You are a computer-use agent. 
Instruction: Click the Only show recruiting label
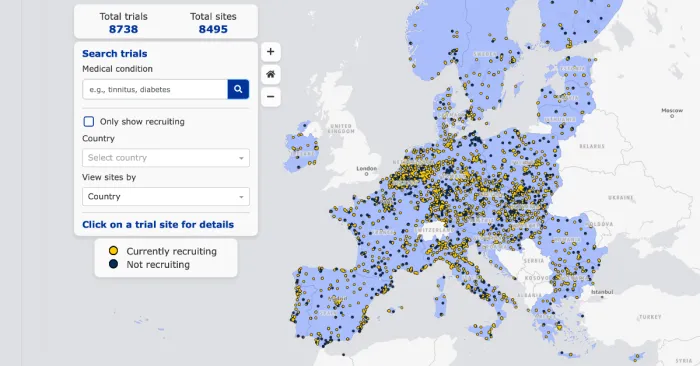(x=142, y=121)
